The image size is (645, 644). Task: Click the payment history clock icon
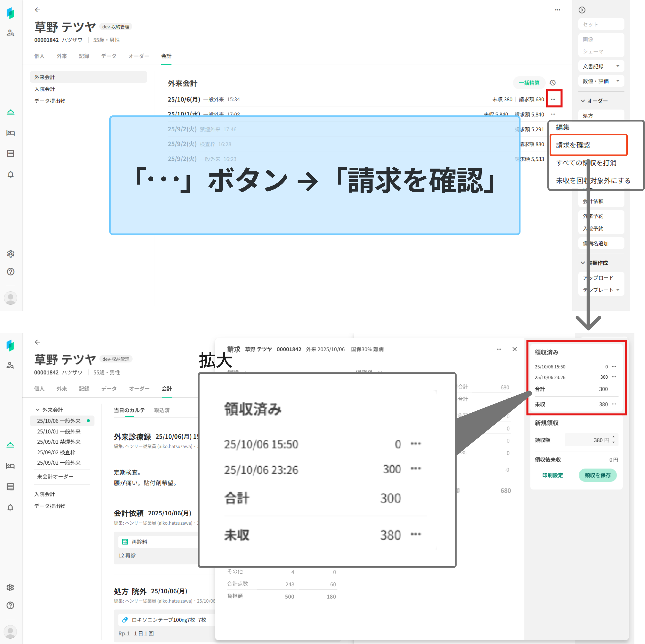click(x=553, y=83)
